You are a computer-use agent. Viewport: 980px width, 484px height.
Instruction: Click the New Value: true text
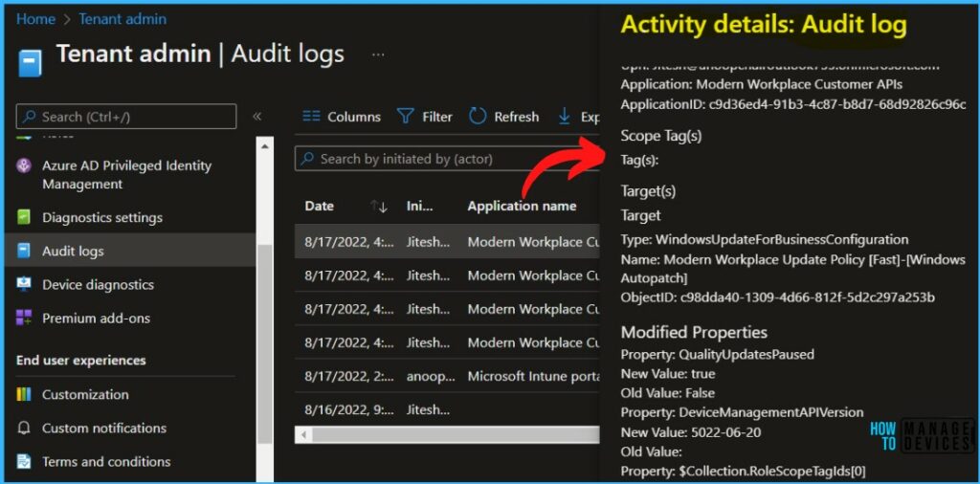[667, 373]
